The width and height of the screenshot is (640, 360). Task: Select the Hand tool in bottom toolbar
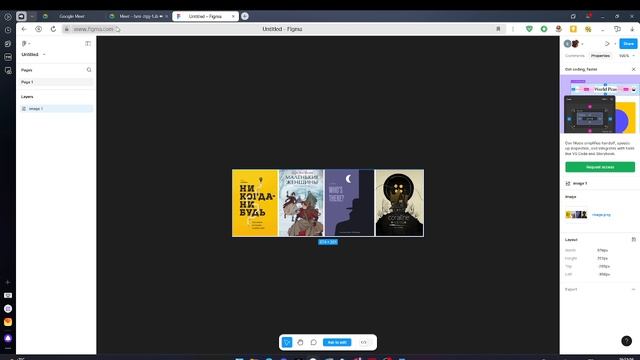tap(300, 342)
